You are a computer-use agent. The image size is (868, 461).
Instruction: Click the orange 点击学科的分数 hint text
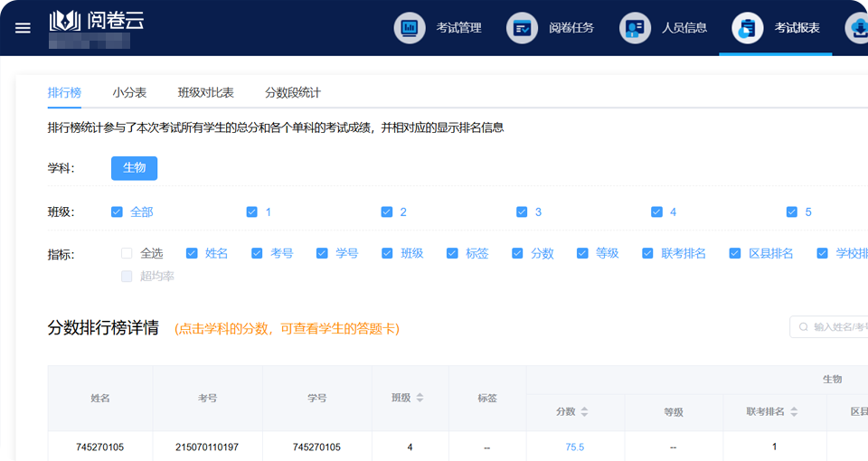pos(287,329)
